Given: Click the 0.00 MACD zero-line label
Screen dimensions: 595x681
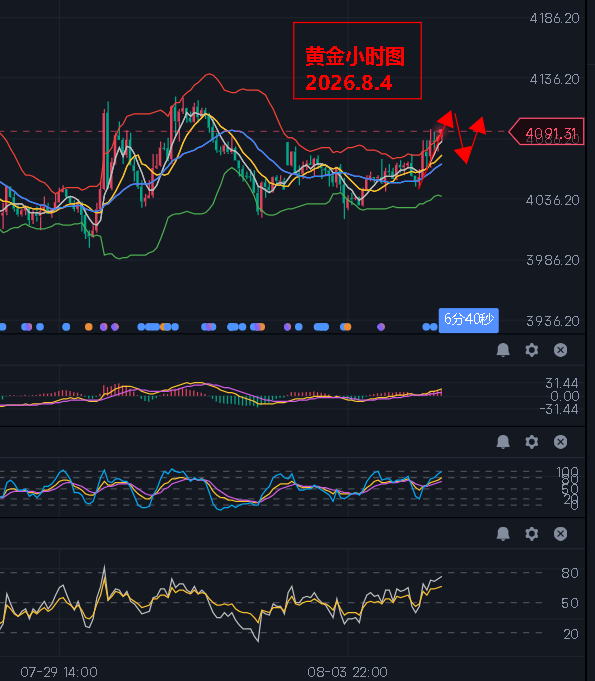Looking at the screenshot, I should [x=565, y=396].
